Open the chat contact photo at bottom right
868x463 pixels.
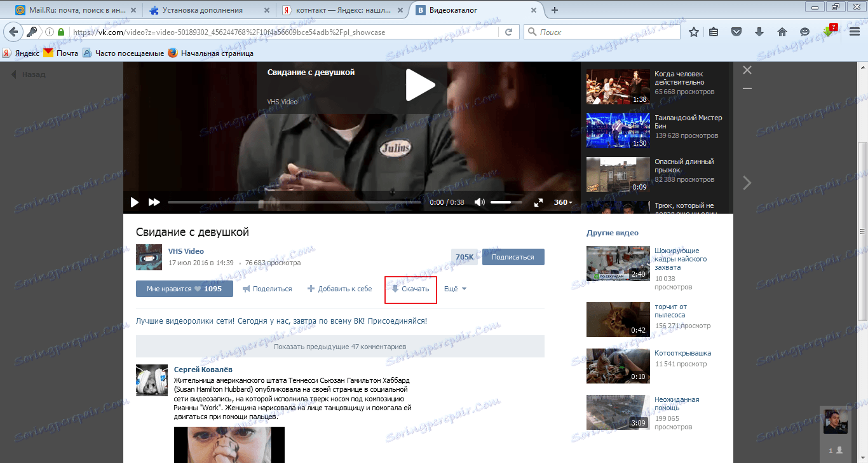pyautogui.click(x=836, y=422)
